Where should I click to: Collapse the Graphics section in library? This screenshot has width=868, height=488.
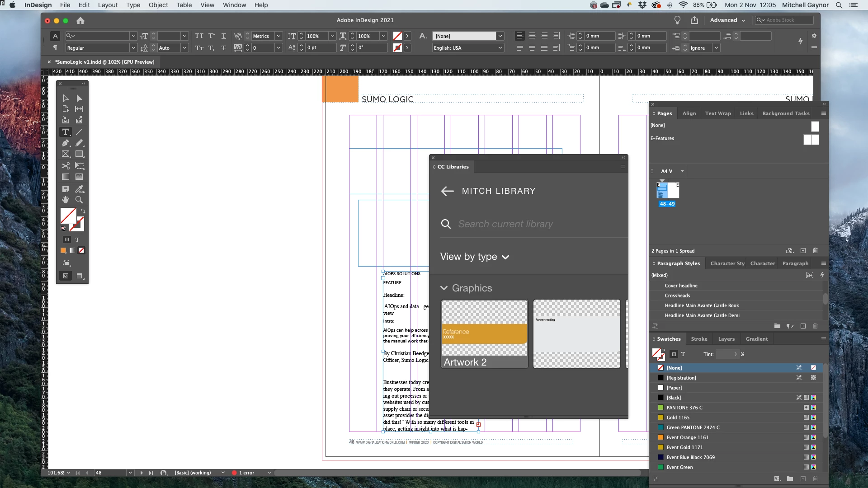pos(444,288)
